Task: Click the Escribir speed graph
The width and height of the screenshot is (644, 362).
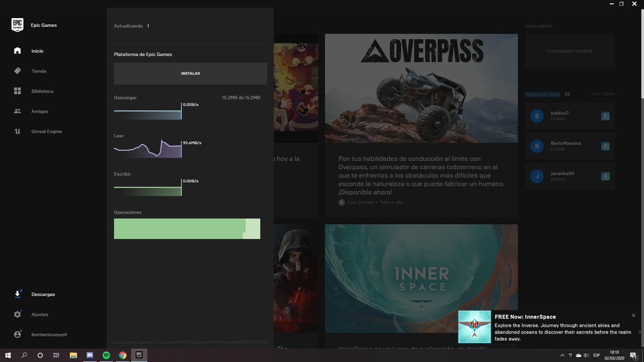Action: pos(148,187)
